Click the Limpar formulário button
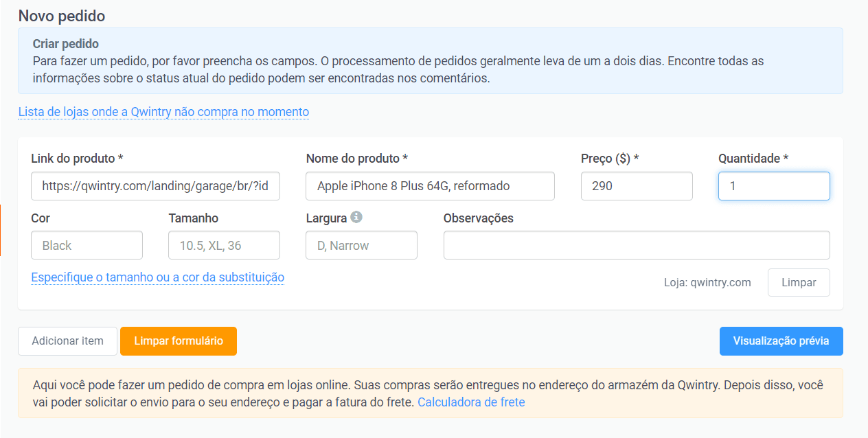Viewport: 868px width, 438px height. click(x=178, y=341)
